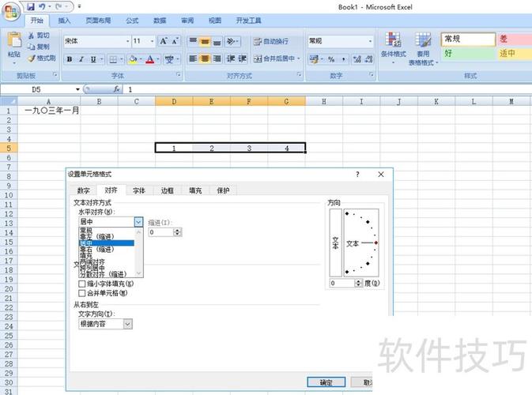Viewport: 532px width, 395px height.
Task: Click the Office button
Action: [x=11, y=12]
